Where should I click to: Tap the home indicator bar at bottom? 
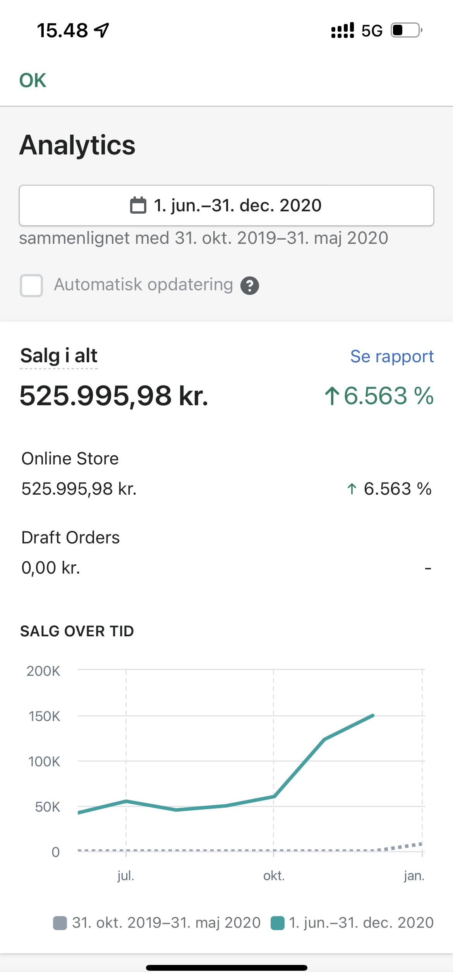pyautogui.click(x=226, y=968)
